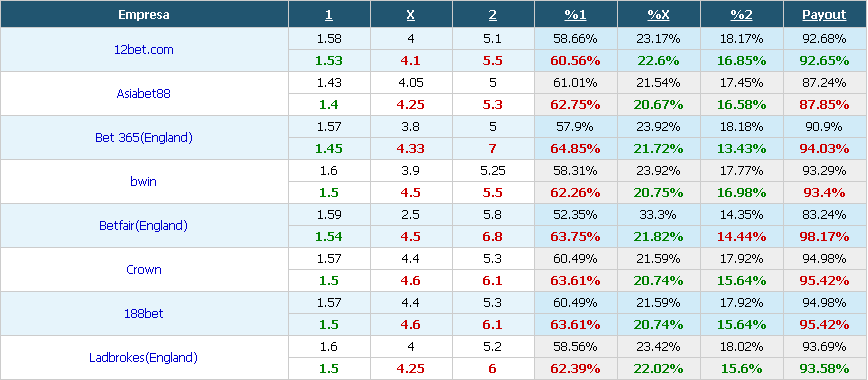
Task: Open the 12bet.com bookmaker link
Action: [143, 49]
